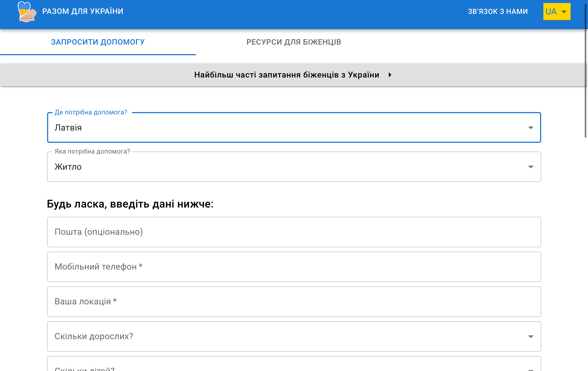588x371 pixels.
Task: Click into the Мобільний телефон field
Action: point(294,267)
